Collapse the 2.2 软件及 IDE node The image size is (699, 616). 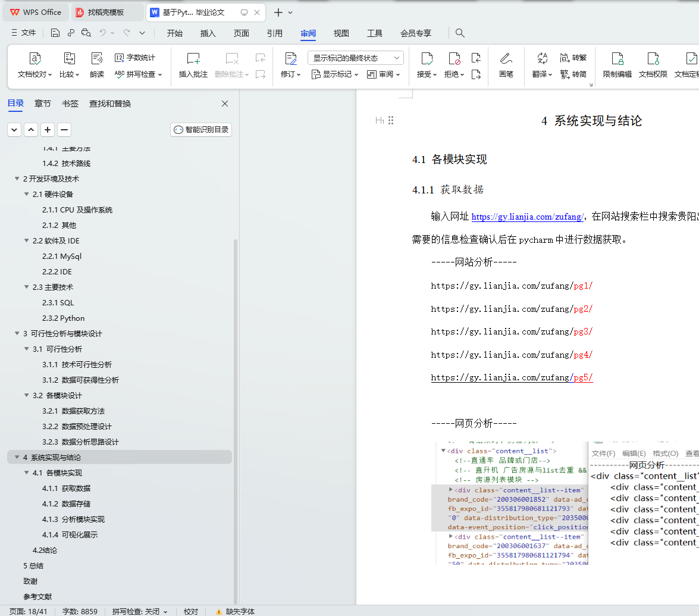pos(26,240)
